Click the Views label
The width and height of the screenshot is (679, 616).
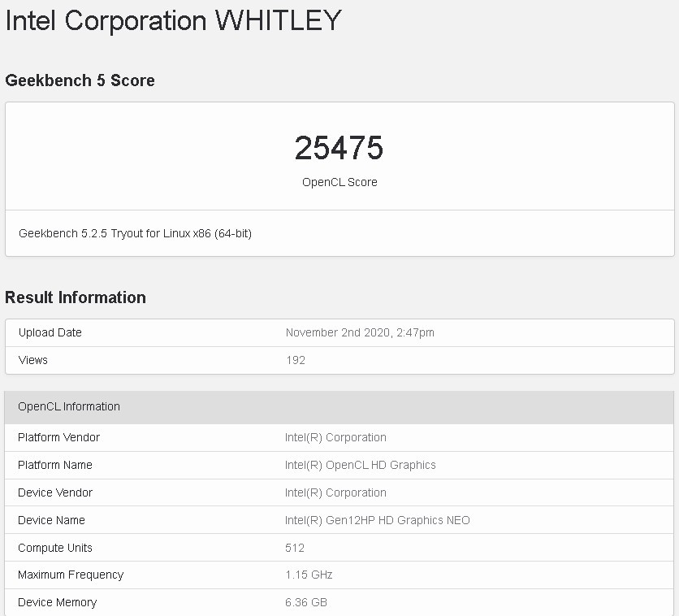pos(33,360)
